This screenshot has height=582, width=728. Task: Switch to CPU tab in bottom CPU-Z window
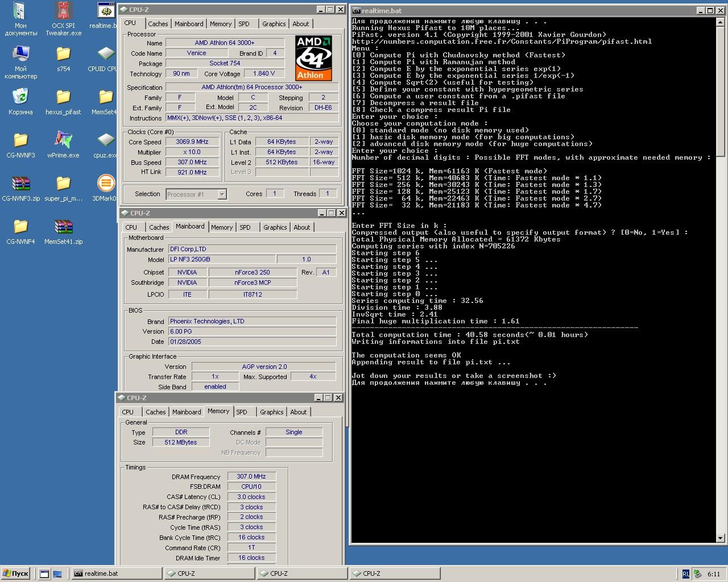coord(128,412)
